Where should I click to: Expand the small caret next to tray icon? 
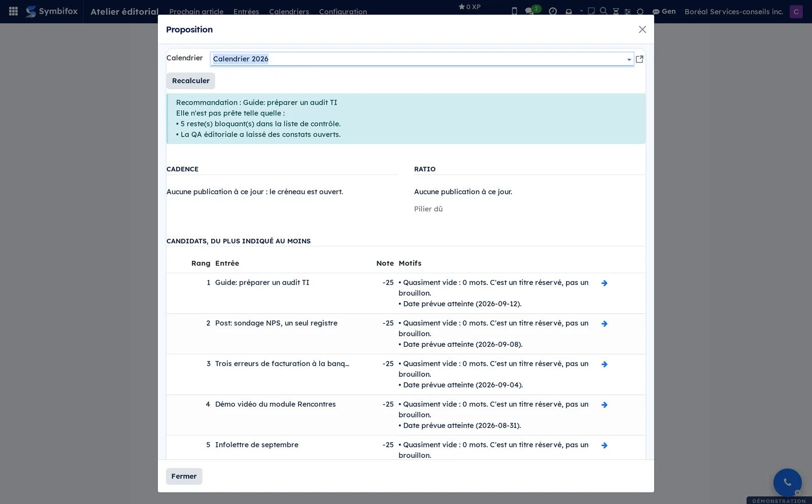point(581,11)
